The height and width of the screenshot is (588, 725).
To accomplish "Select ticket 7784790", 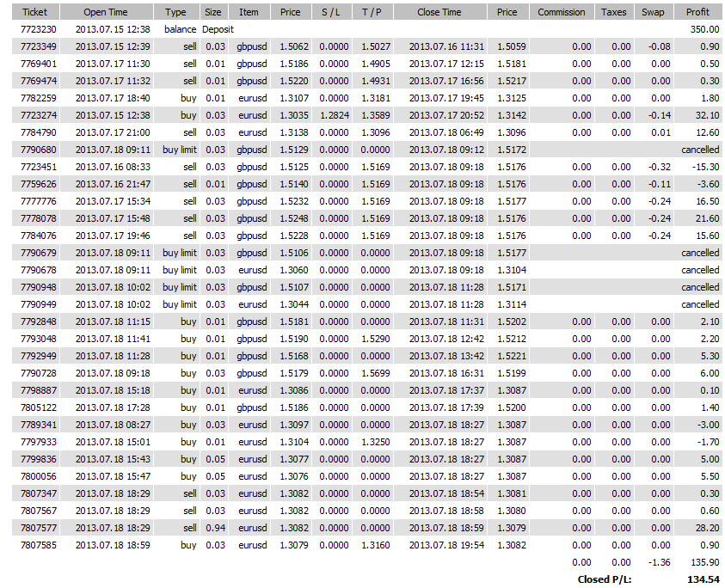I will coord(39,132).
